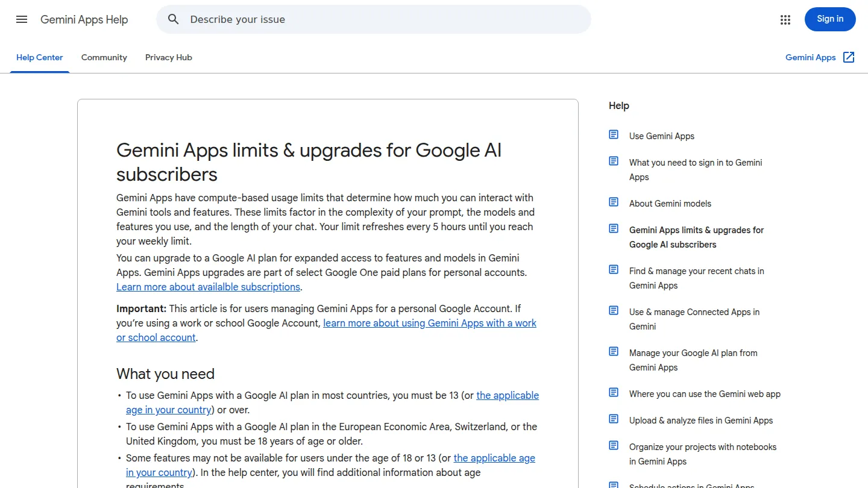Image resolution: width=868 pixels, height=488 pixels.
Task: Open Upload & analyze files in Gemini Apps
Action: coord(701,421)
